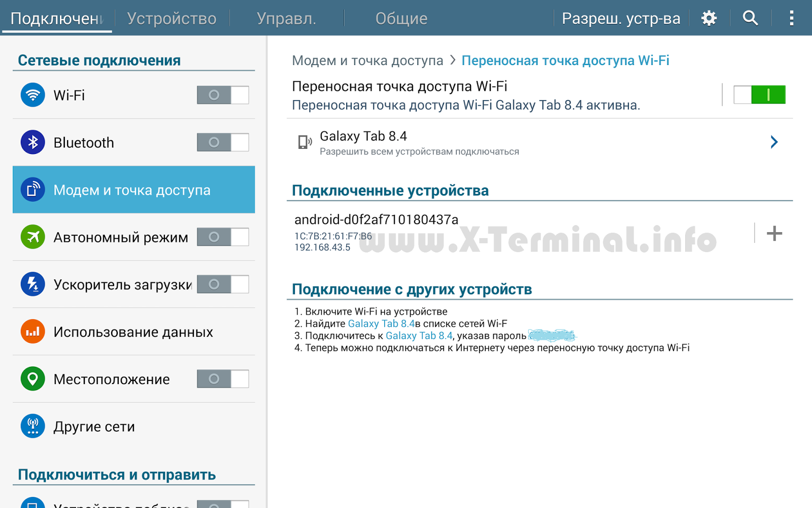Tap Bluetooth label in sidebar
The image size is (812, 508).
pos(84,142)
